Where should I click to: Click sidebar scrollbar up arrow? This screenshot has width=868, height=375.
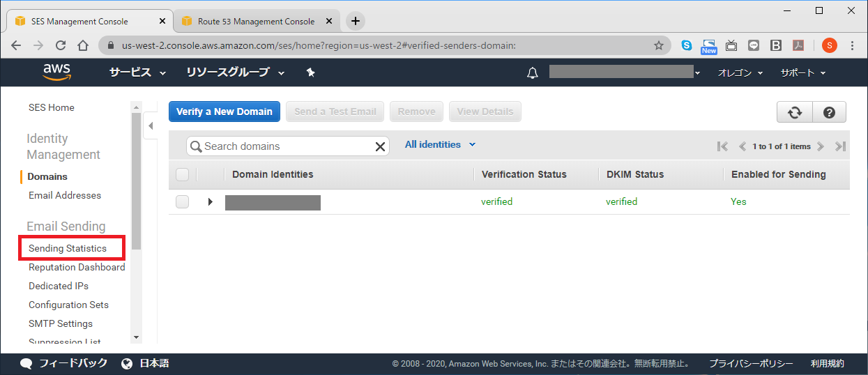[136, 107]
